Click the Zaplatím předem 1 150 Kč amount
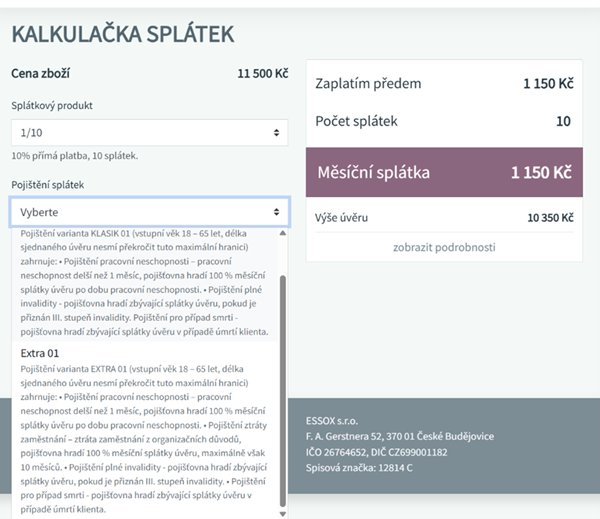The image size is (600, 519). pos(547,84)
